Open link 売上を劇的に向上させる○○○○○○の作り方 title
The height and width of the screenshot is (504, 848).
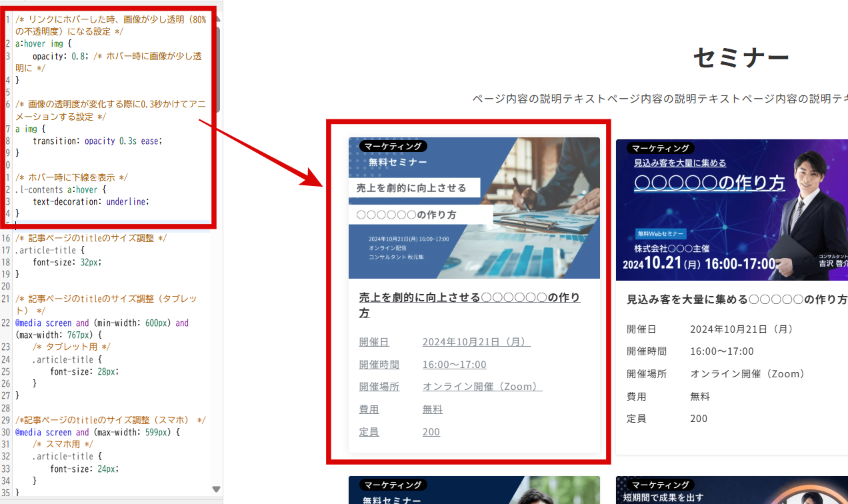469,305
